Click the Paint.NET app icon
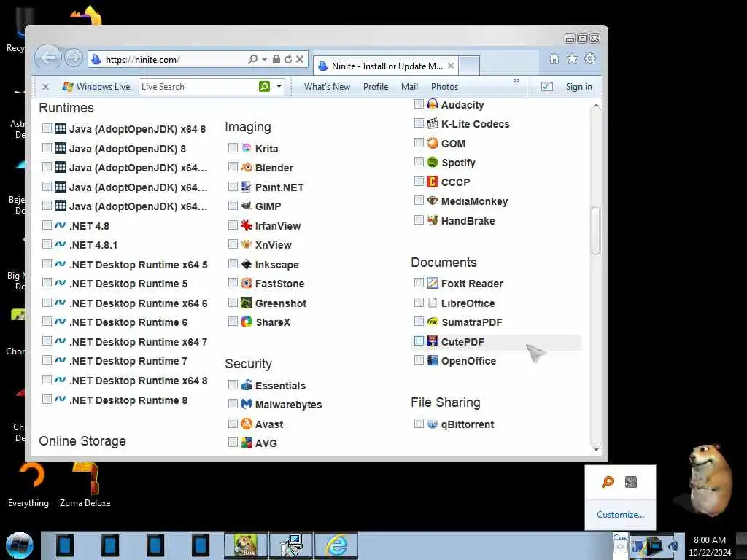 [247, 187]
